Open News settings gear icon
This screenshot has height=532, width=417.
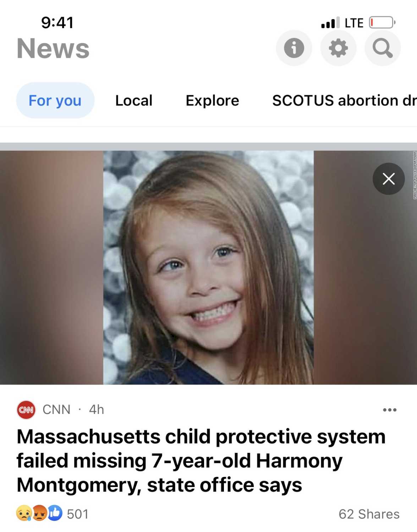[338, 48]
